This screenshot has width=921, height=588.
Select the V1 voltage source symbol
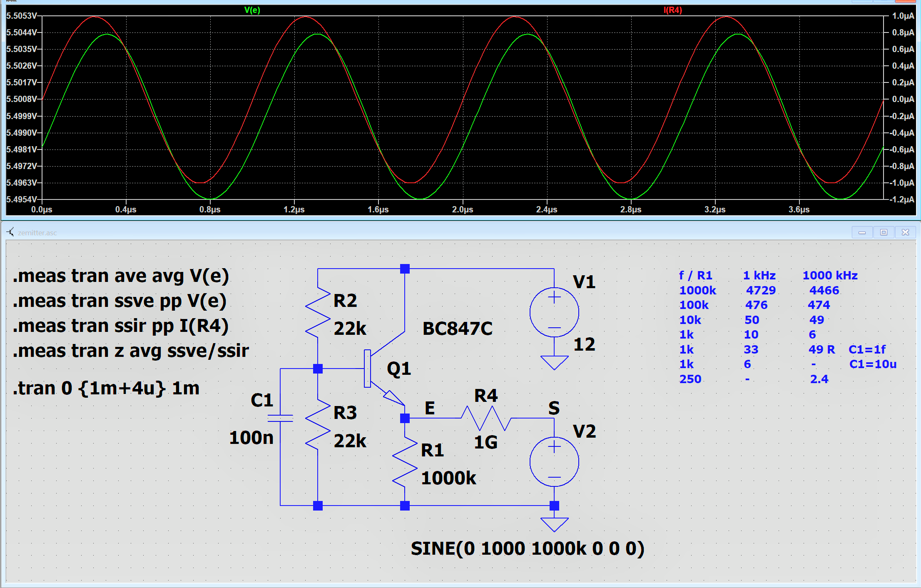554,312
